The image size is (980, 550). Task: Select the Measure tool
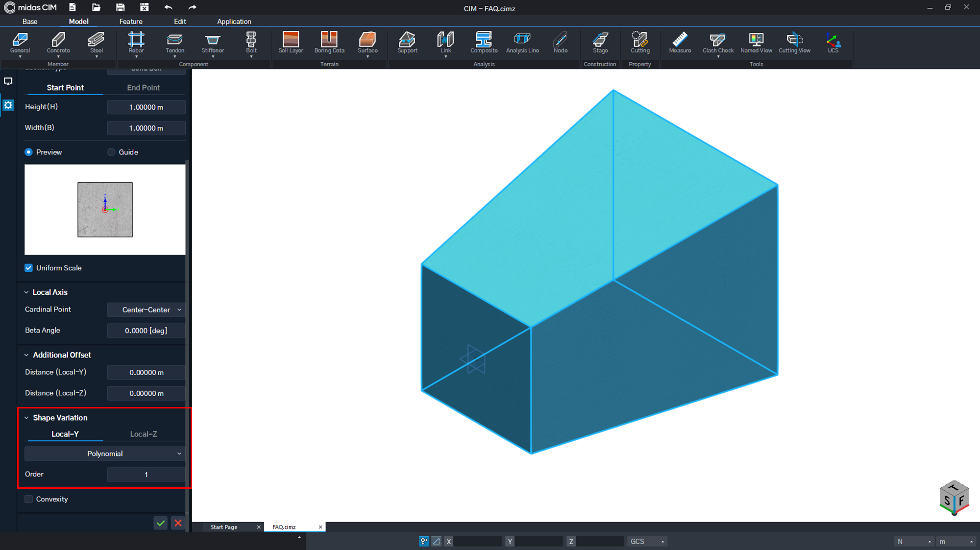click(680, 43)
